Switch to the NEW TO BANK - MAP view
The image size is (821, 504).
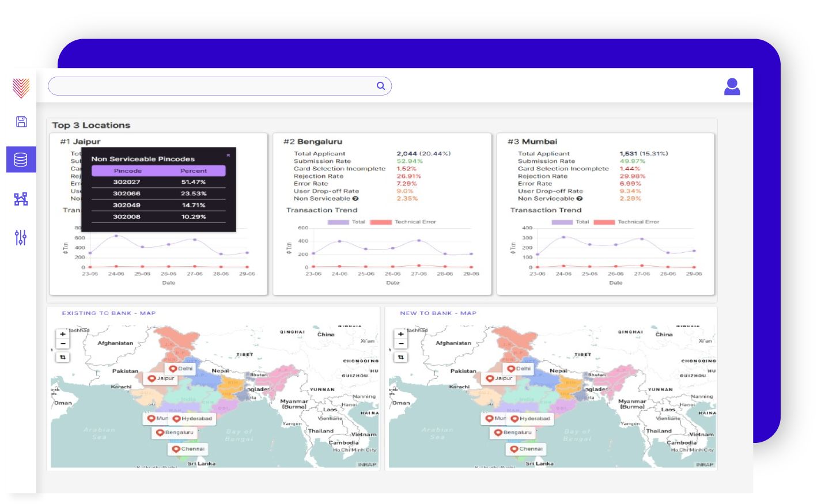pyautogui.click(x=438, y=313)
